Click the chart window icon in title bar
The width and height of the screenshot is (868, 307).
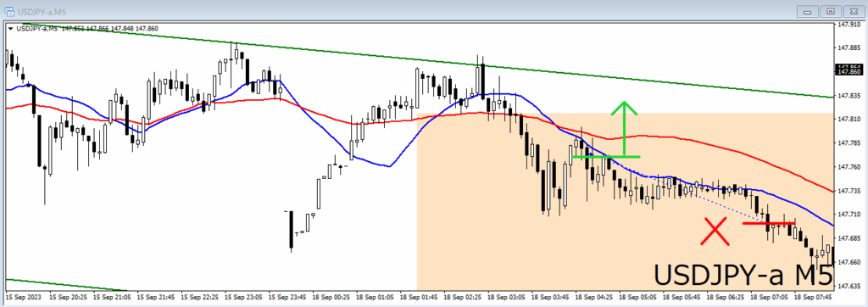(x=9, y=11)
